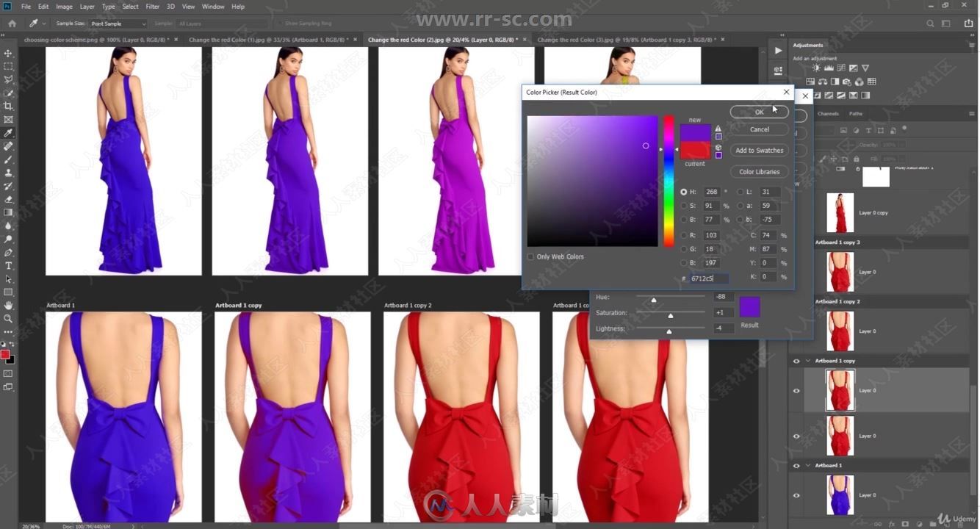980x529 pixels.
Task: Collapse the Artboard 1 group
Action: point(809,465)
